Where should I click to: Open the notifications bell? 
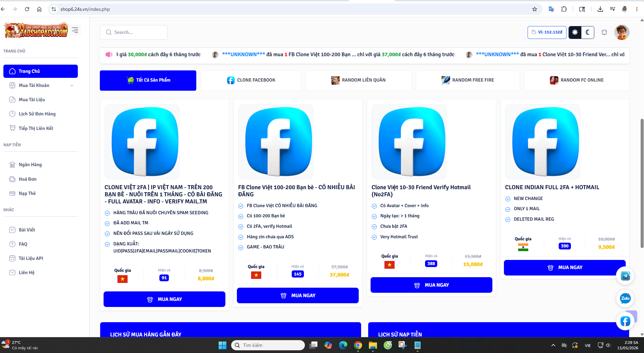point(604,32)
